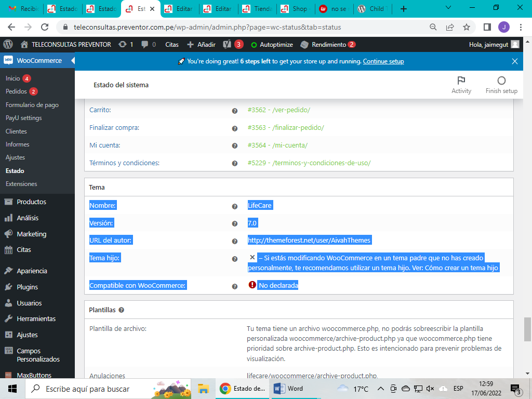Viewport: 532px width, 399px height.
Task: Open WooCommerce Inicio in sidebar
Action: tap(13, 78)
